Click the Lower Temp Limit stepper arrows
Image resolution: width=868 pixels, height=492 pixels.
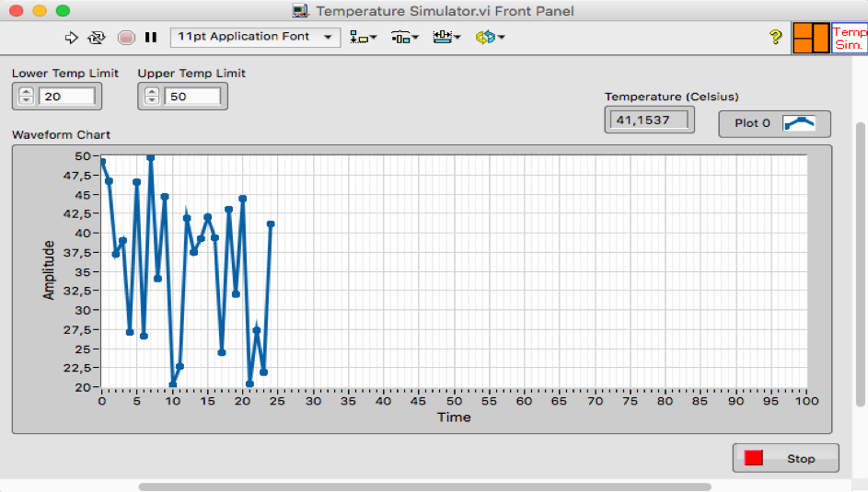pos(26,97)
